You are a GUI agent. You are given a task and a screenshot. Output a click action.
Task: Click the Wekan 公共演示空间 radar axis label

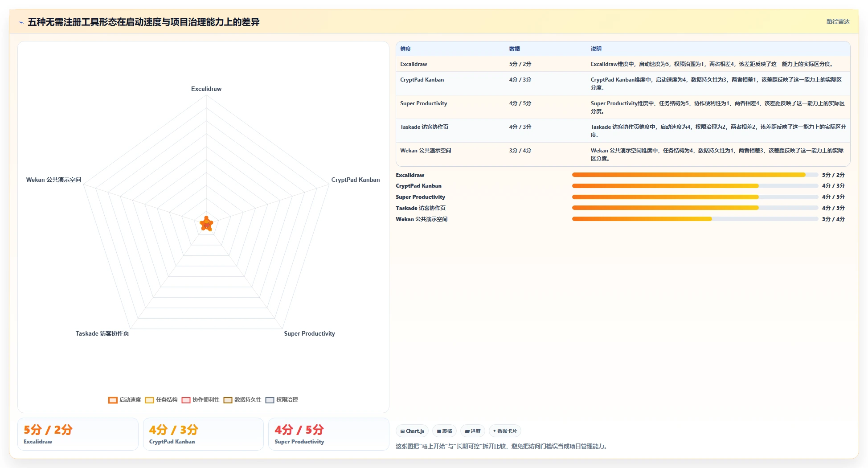pos(53,180)
